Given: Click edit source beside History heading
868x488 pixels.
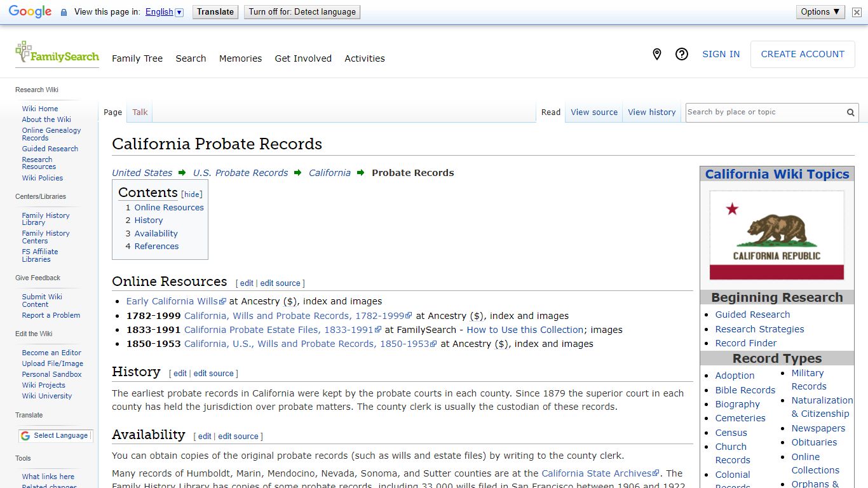Looking at the screenshot, I should [x=214, y=374].
